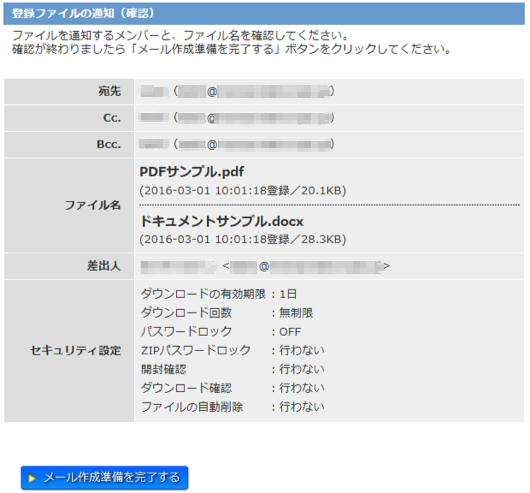Viewport: 530px width, 493px height.
Task: Click the 宛先 row label
Action: [x=110, y=91]
